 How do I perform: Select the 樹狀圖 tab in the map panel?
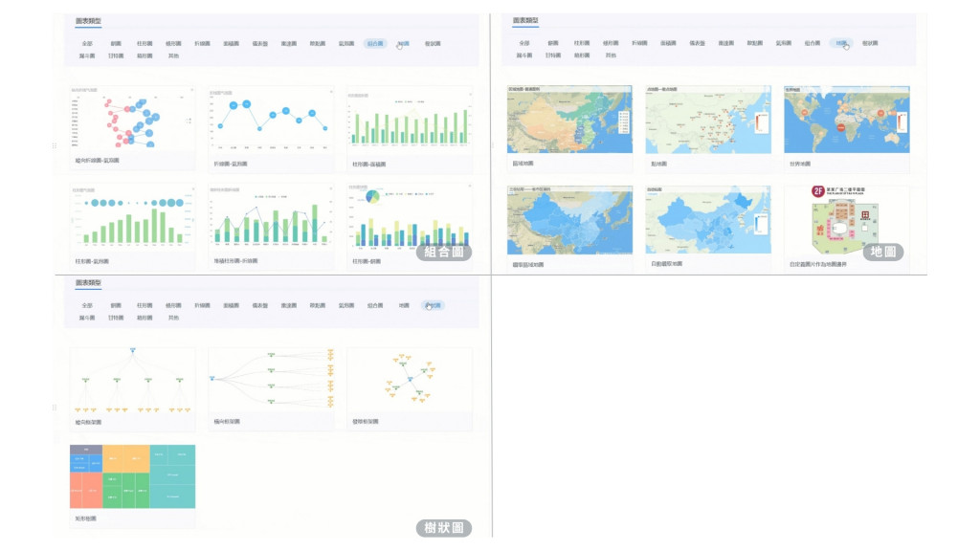(x=870, y=43)
